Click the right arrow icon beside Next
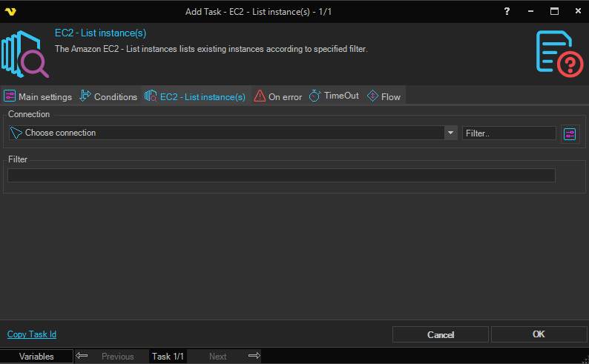Image resolution: width=589 pixels, height=364 pixels. [x=254, y=357]
